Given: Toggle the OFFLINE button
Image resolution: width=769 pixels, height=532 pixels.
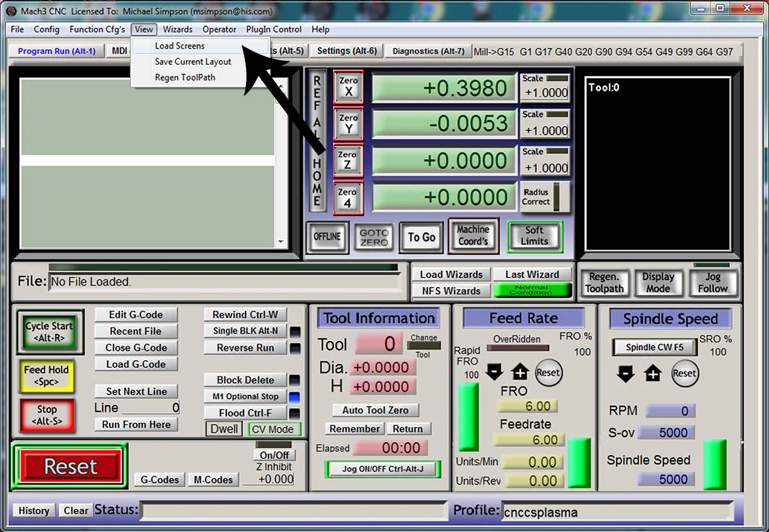Looking at the screenshot, I should [x=327, y=237].
